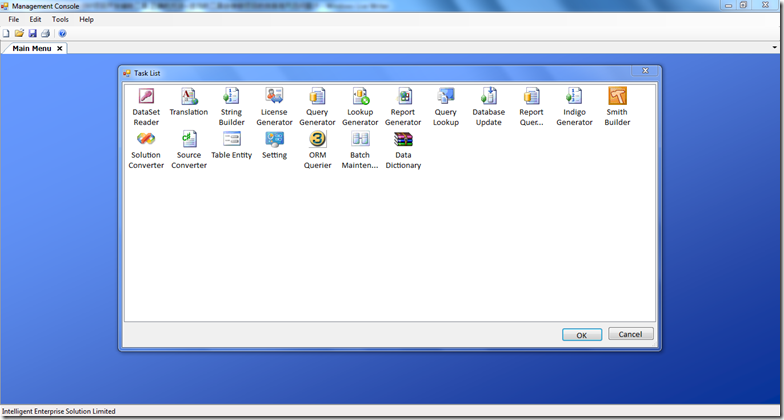
Task: Click the Task List title bar icon
Action: (x=127, y=73)
